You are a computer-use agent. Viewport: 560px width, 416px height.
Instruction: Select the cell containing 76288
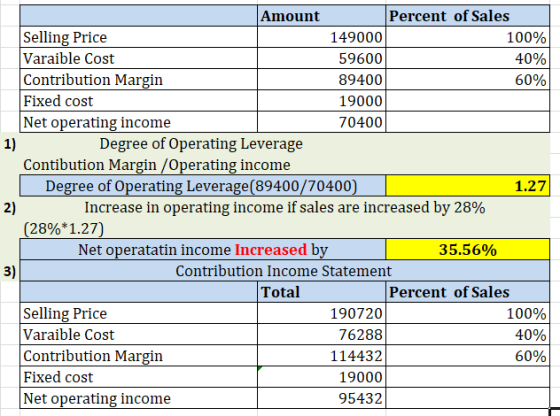point(321,335)
